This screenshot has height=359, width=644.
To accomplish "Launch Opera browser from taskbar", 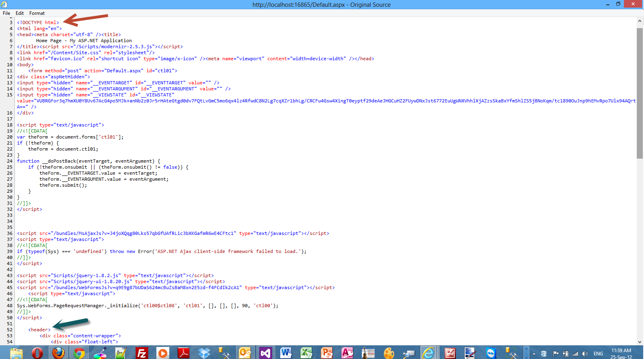I will (37, 353).
